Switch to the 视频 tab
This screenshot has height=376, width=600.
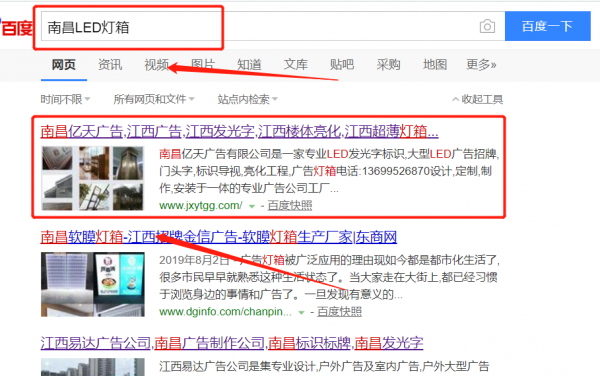(157, 65)
